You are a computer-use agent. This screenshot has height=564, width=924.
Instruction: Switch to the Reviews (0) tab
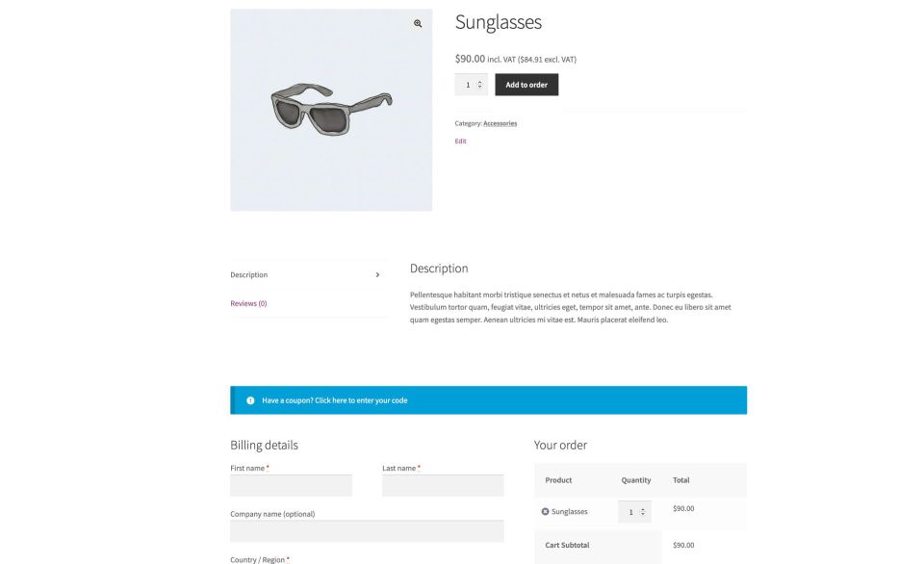[248, 303]
